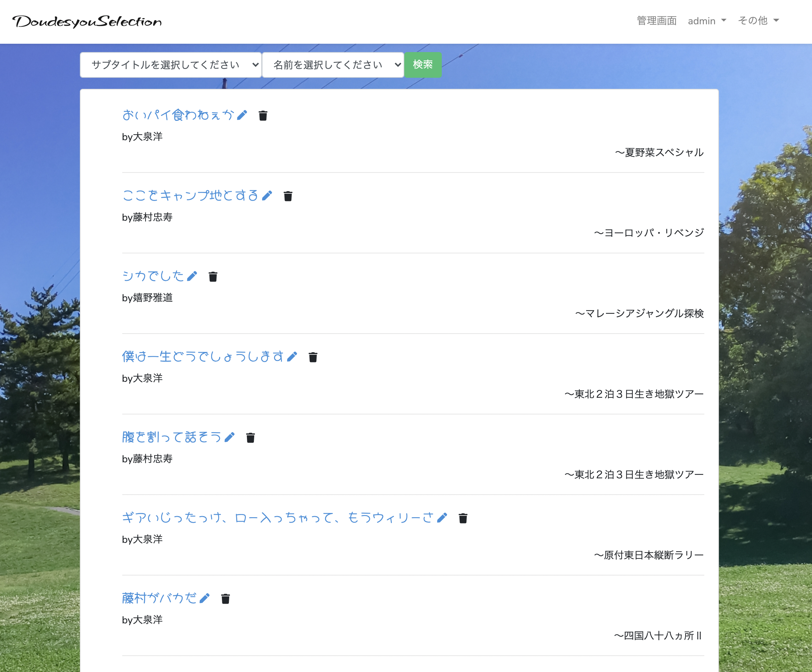The height and width of the screenshot is (672, 812).
Task: Click the subtitle ～マレーシアジャングル探検
Action: click(639, 313)
